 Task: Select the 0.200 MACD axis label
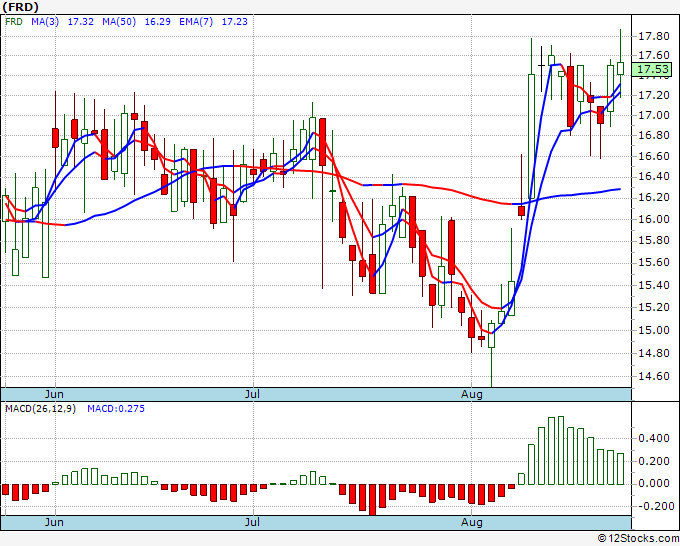654,461
